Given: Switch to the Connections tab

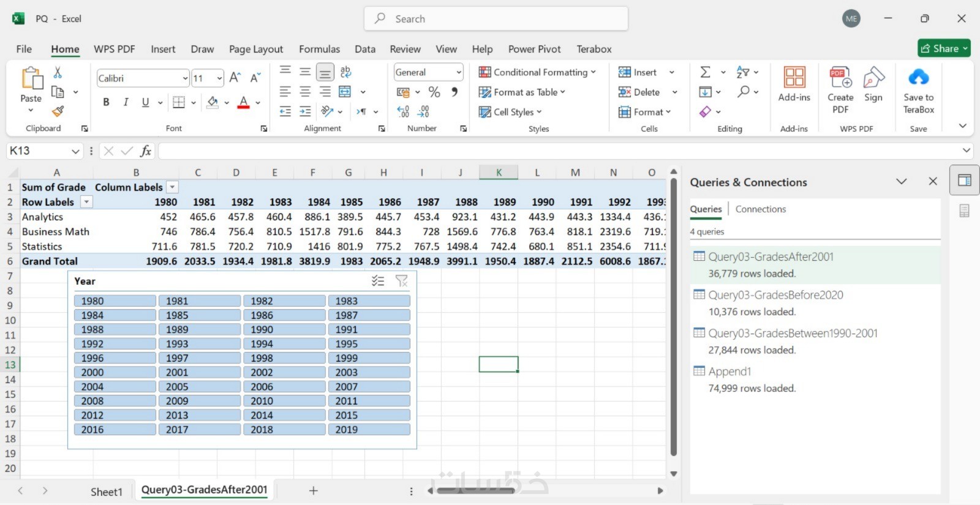Looking at the screenshot, I should (x=760, y=209).
